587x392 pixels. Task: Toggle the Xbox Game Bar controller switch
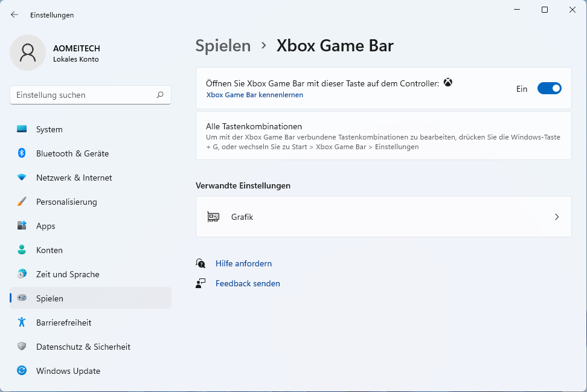click(x=549, y=89)
